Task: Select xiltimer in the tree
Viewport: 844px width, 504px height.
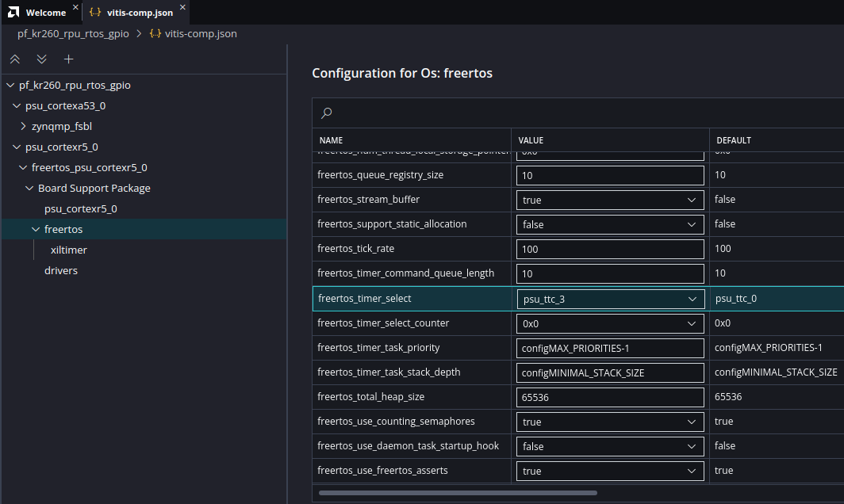Action: pos(68,250)
